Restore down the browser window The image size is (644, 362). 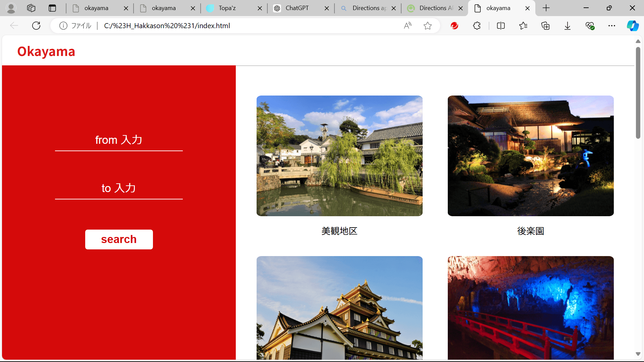[609, 8]
